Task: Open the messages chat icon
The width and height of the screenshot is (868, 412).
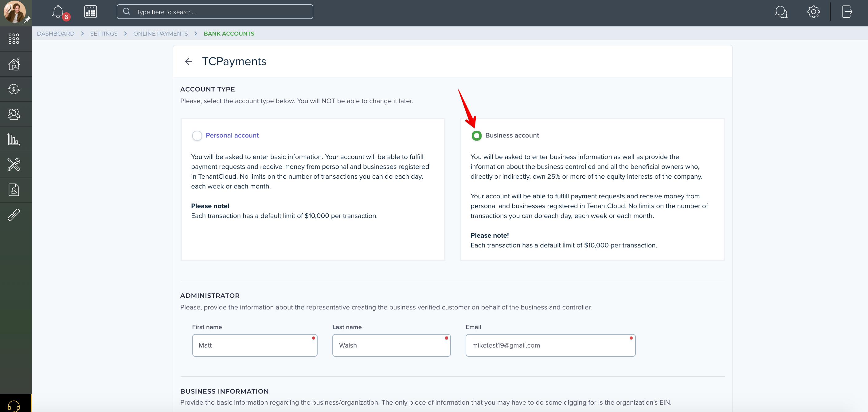Action: [781, 12]
